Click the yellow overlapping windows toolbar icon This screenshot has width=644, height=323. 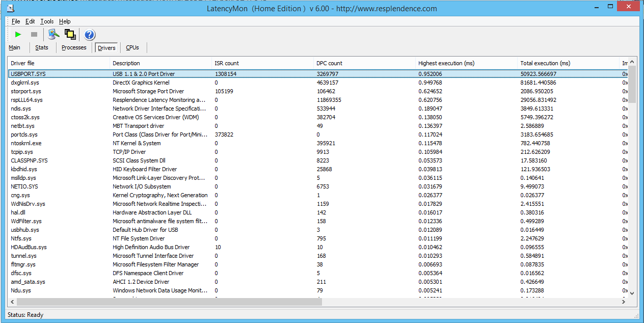70,35
